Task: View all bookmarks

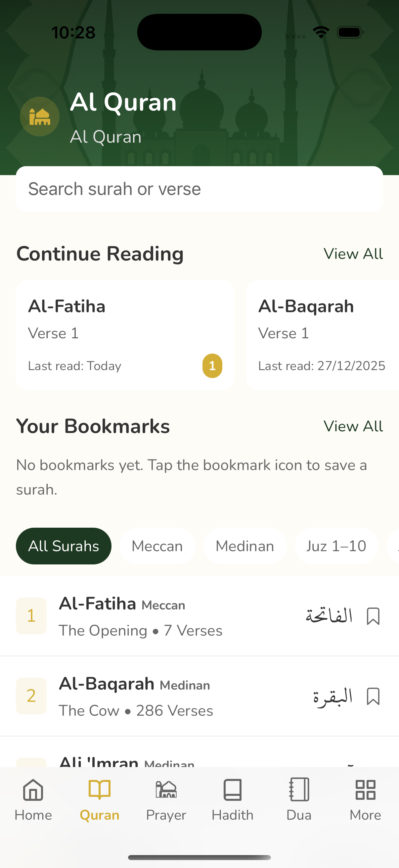Action: 353,427
